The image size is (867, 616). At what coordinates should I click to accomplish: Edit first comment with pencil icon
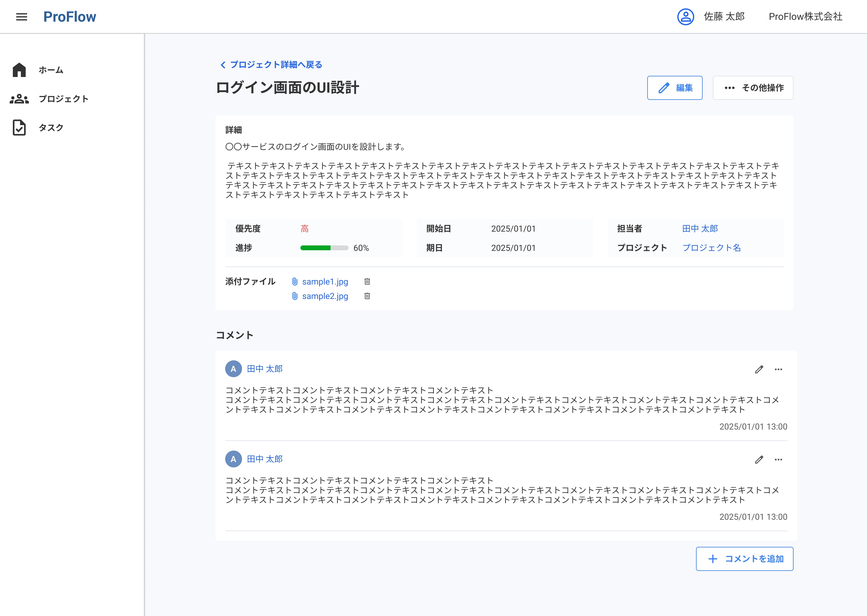pyautogui.click(x=759, y=369)
